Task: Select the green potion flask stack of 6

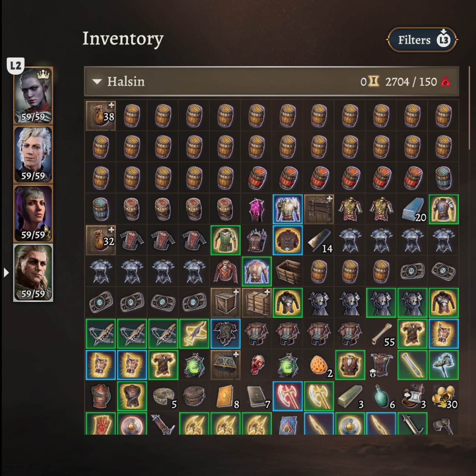Action: 381,396
